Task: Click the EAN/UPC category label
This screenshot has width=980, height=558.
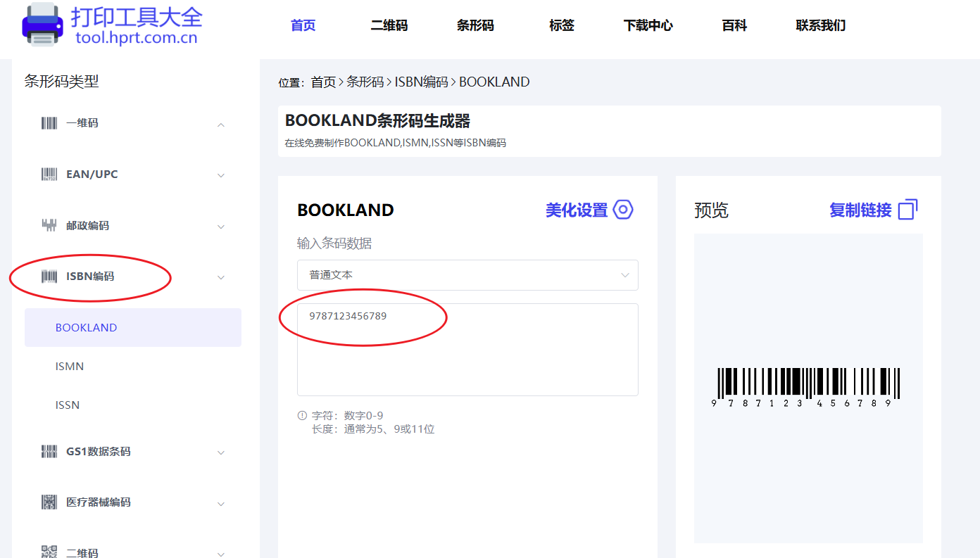Action: pyautogui.click(x=92, y=175)
